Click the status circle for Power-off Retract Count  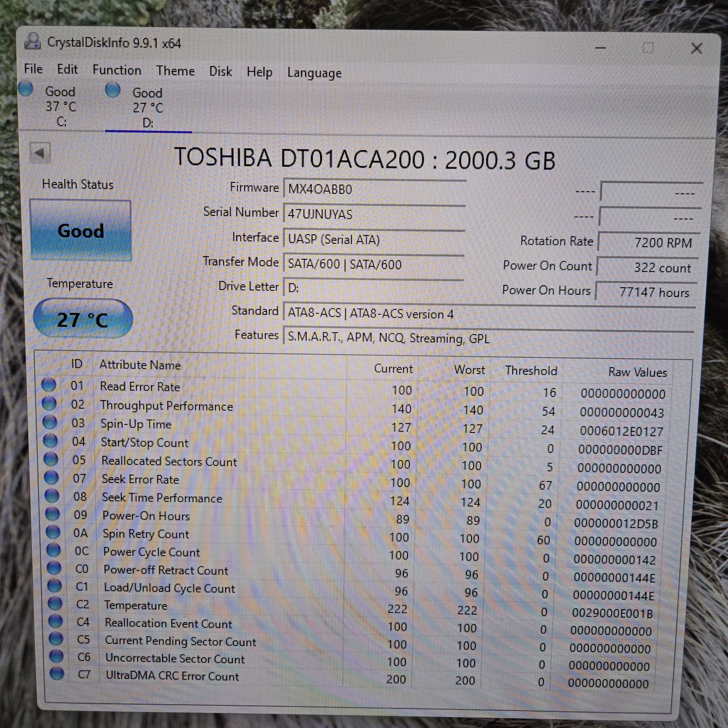tap(54, 568)
